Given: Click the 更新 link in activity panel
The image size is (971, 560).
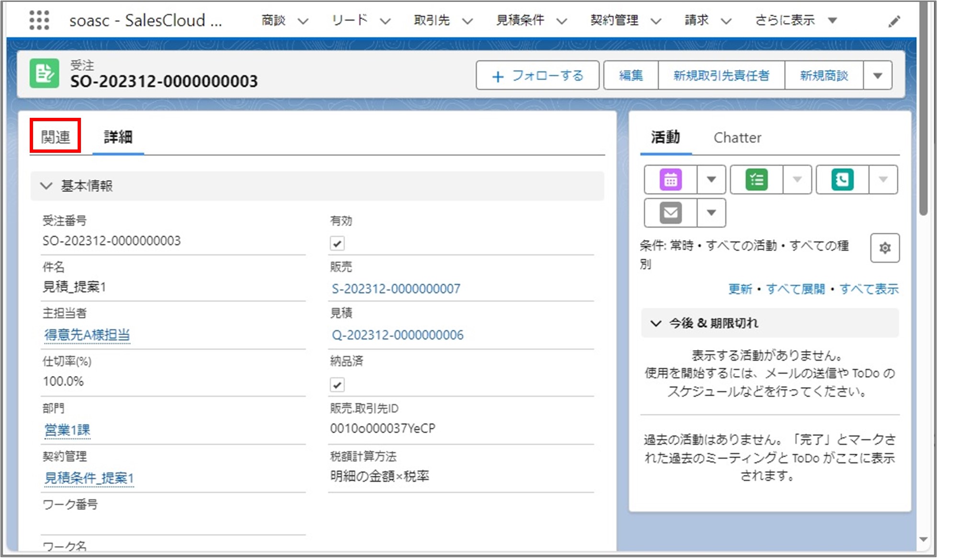Looking at the screenshot, I should point(740,289).
